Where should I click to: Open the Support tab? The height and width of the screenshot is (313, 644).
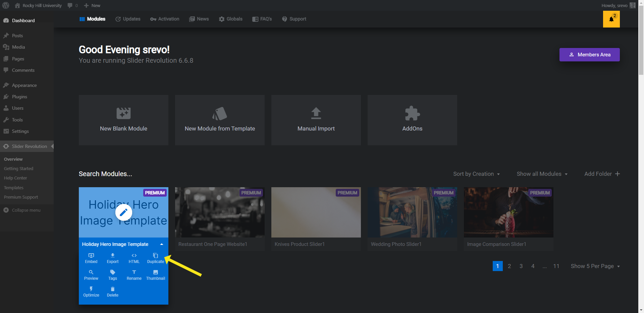pos(294,19)
